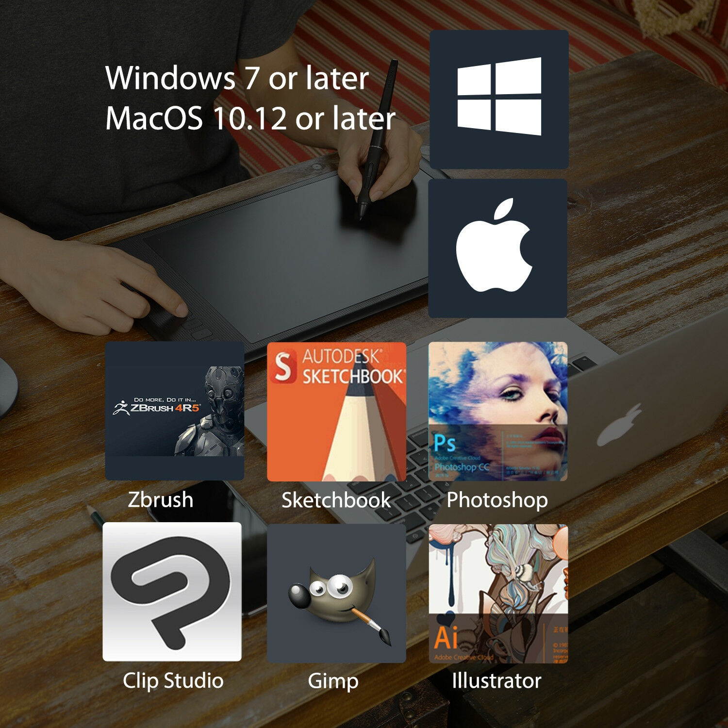Image resolution: width=728 pixels, height=728 pixels.
Task: Select the 'Photoshop' text label
Action: (x=497, y=500)
